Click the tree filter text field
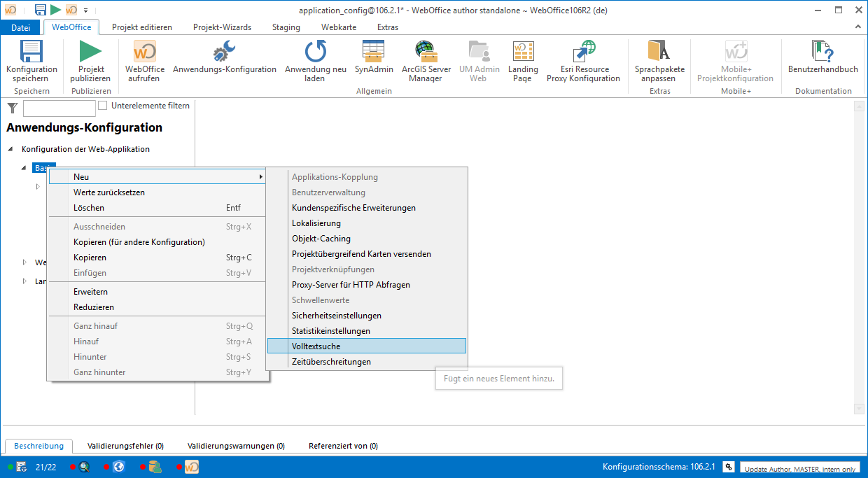Screen dimensions: 868x478 [59, 108]
